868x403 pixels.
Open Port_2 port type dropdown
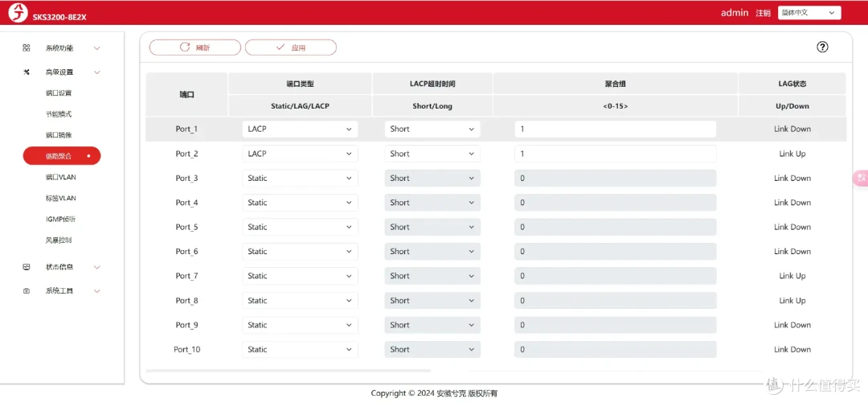pyautogui.click(x=300, y=154)
